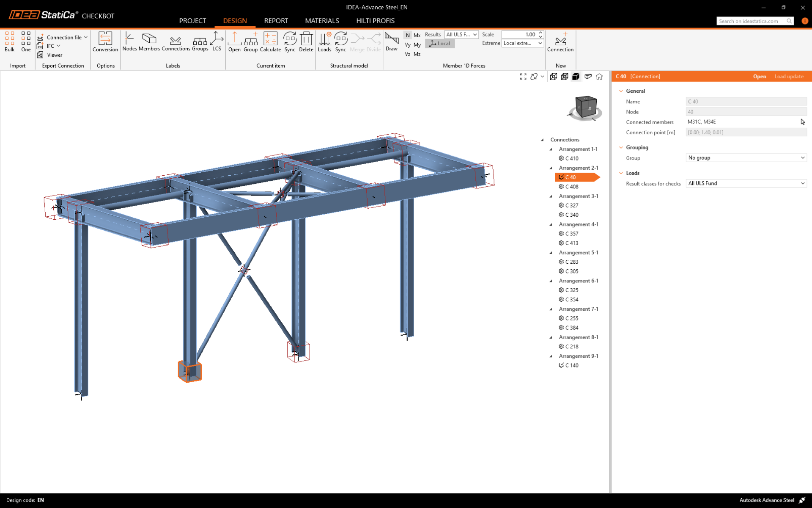The height and width of the screenshot is (508, 812).
Task: Collapse the Arrangement 3-1 tree node
Action: click(x=551, y=196)
